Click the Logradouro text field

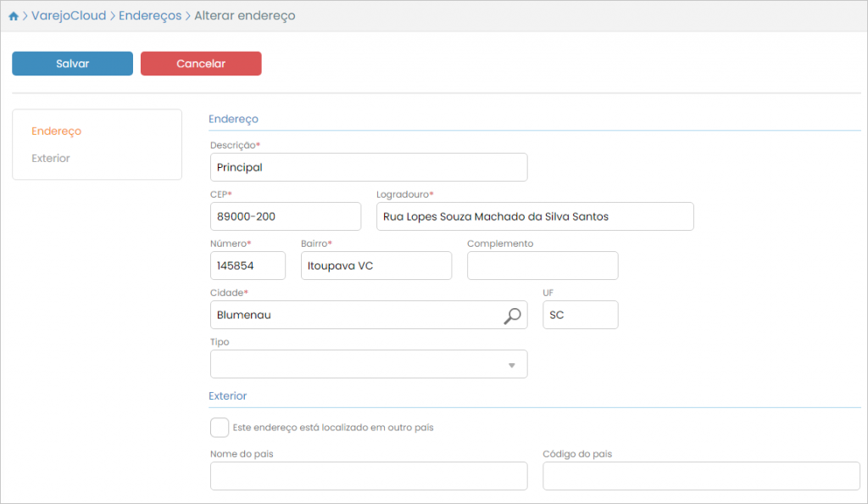[x=534, y=216]
